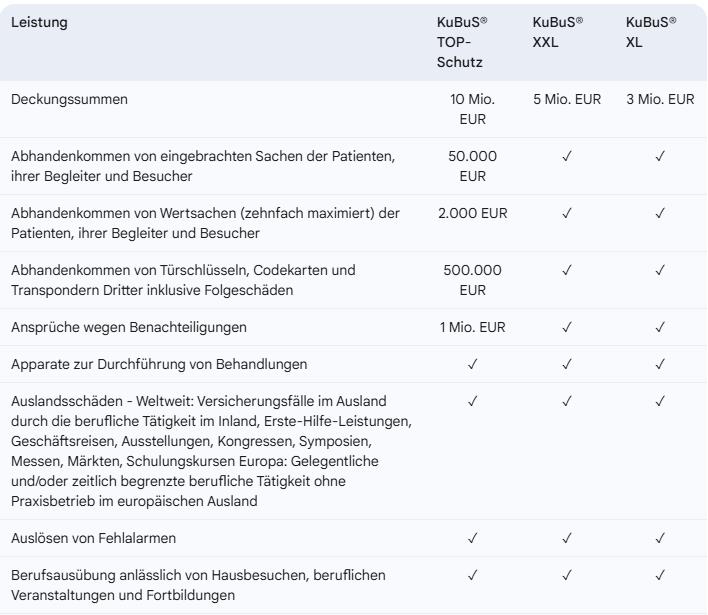The image size is (708, 615).
Task: Click the 2.000 EUR Wertsachen value
Action: (x=472, y=213)
